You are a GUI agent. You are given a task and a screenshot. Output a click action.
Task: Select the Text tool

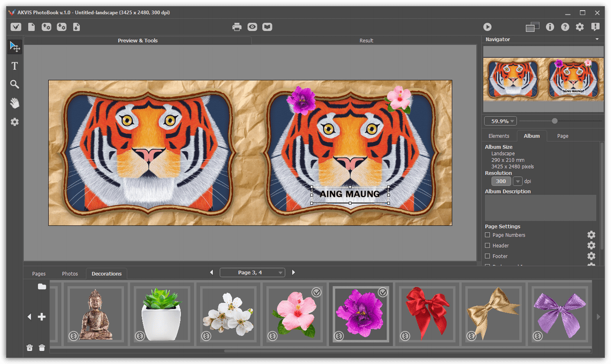coord(15,66)
